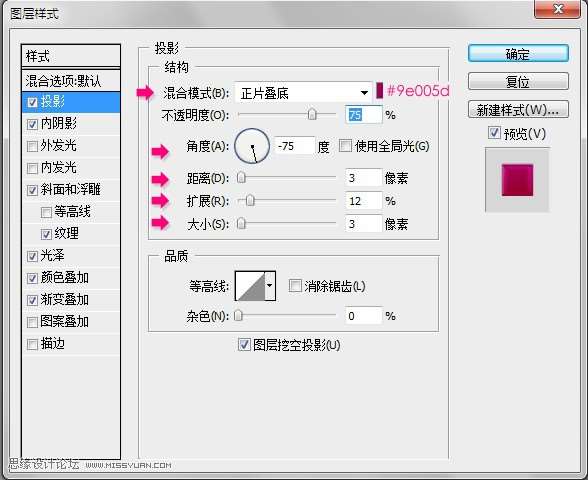Click the 确定 button

[518, 54]
